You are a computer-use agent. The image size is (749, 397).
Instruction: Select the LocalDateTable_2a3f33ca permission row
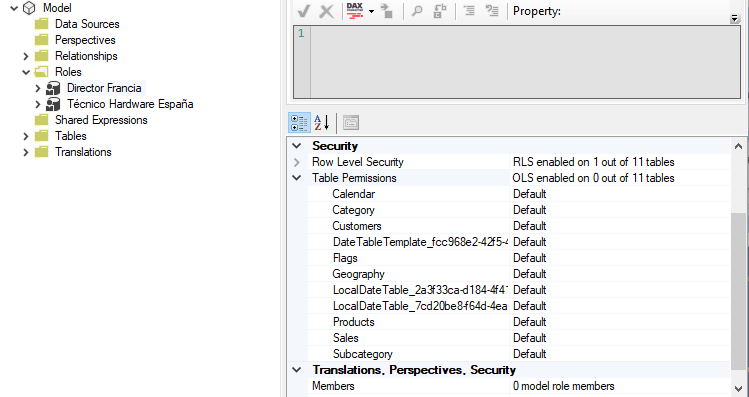pos(519,290)
